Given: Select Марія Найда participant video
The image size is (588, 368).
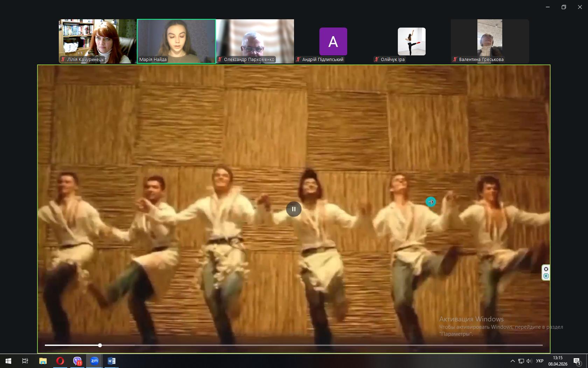Looking at the screenshot, I should (176, 41).
